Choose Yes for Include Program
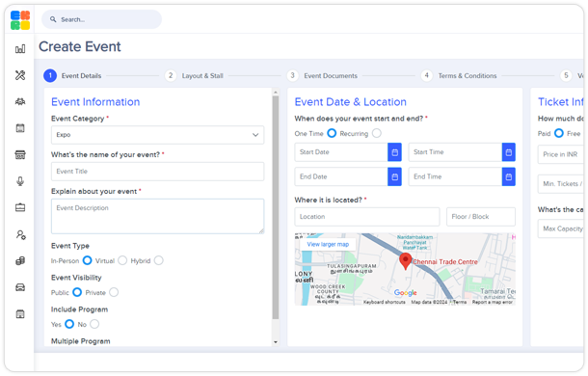This screenshot has width=588, height=376. [69, 324]
